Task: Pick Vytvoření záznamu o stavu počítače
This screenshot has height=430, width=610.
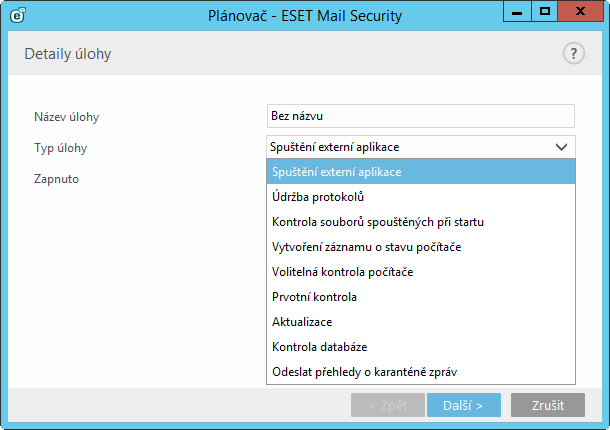Action: pyautogui.click(x=421, y=247)
